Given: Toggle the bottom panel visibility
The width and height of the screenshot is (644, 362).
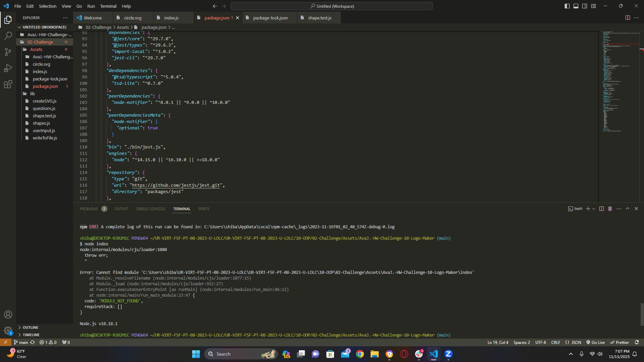Looking at the screenshot, I should point(576,6).
